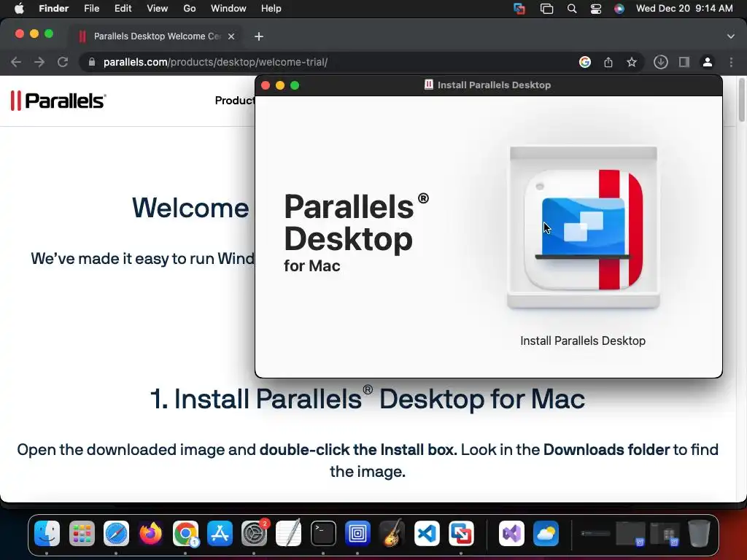Open the minimized window thumbnail beside the Trash
Image resolution: width=747 pixels, height=560 pixels.
coord(665,533)
